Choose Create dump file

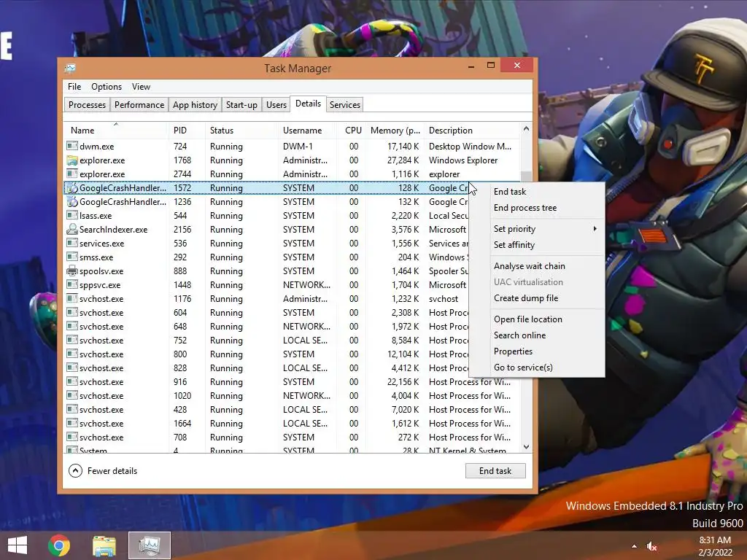(x=526, y=298)
